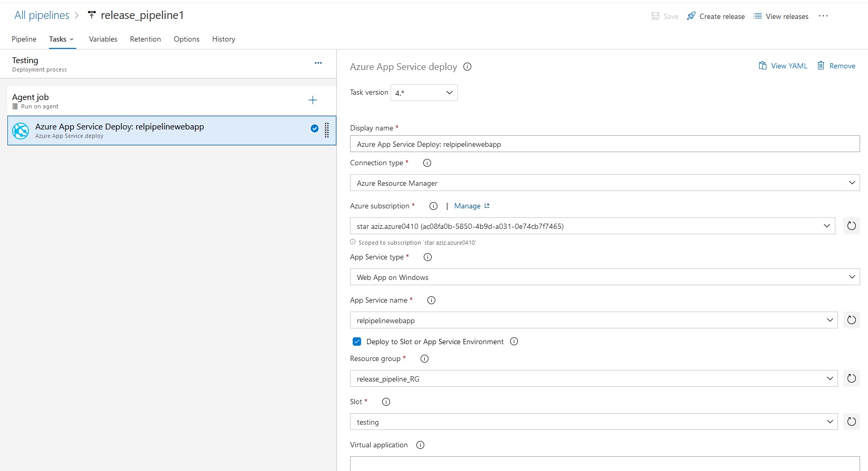Click the release_pipeline1 pipeline name
The height and width of the screenshot is (471, 868).
tap(142, 15)
